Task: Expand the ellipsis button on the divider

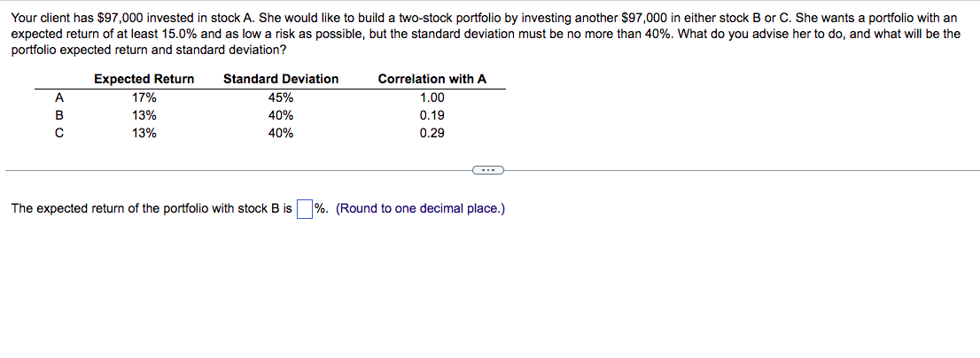Action: (x=488, y=169)
